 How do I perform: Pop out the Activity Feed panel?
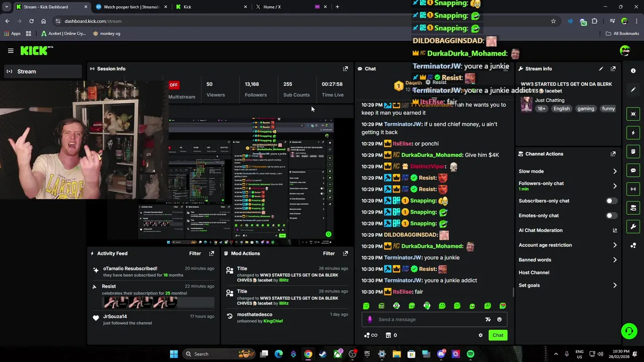pyautogui.click(x=211, y=253)
